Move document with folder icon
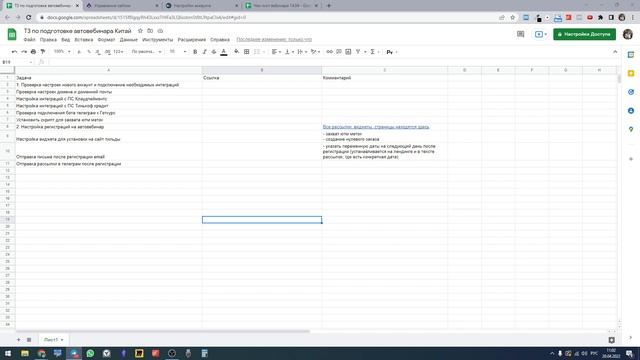 pyautogui.click(x=150, y=31)
